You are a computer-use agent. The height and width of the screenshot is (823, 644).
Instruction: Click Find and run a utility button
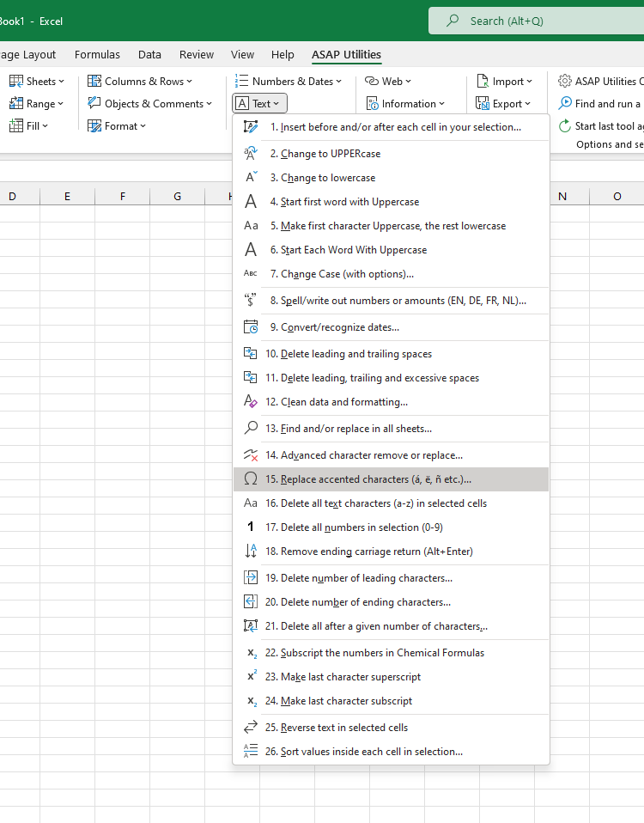(x=600, y=104)
